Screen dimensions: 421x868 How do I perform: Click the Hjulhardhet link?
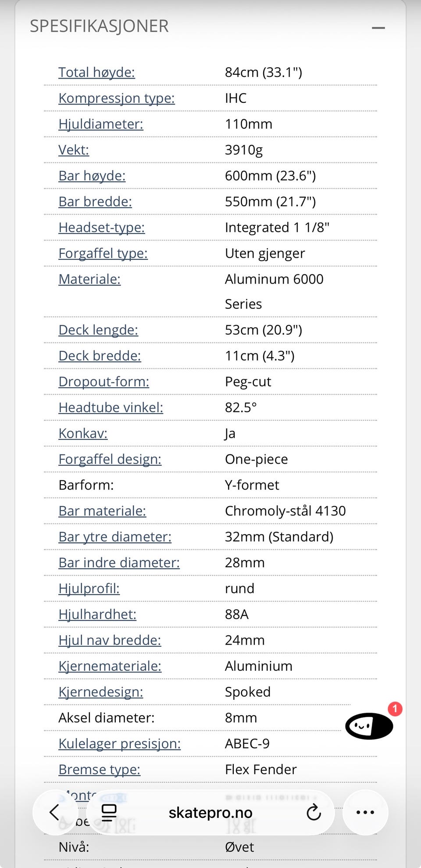(97, 614)
